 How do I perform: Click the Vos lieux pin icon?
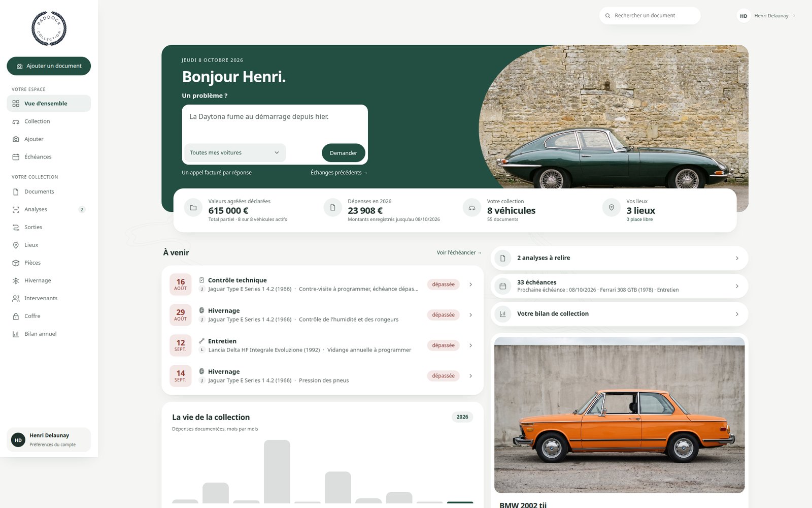point(612,208)
